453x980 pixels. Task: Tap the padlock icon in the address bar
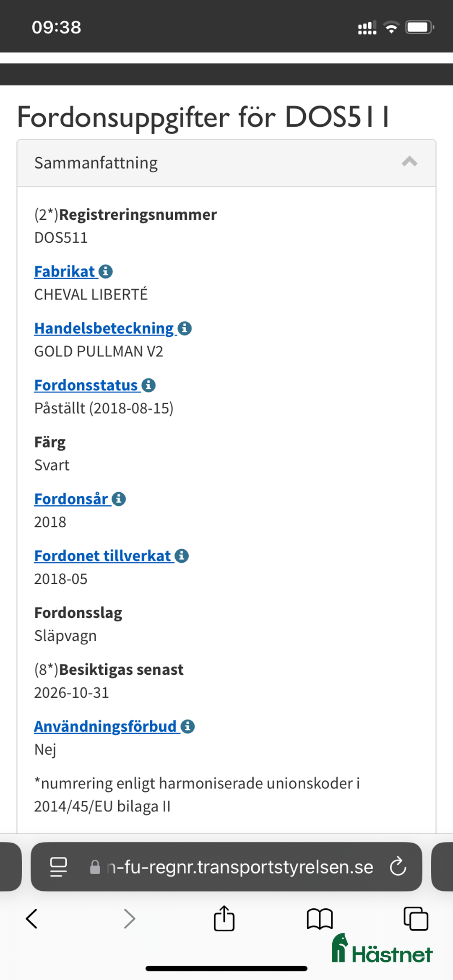coord(94,867)
